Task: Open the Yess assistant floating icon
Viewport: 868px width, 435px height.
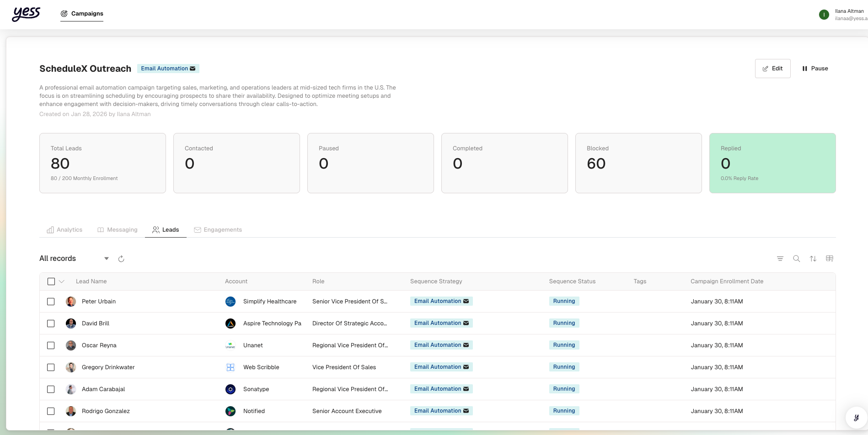Action: click(856, 418)
